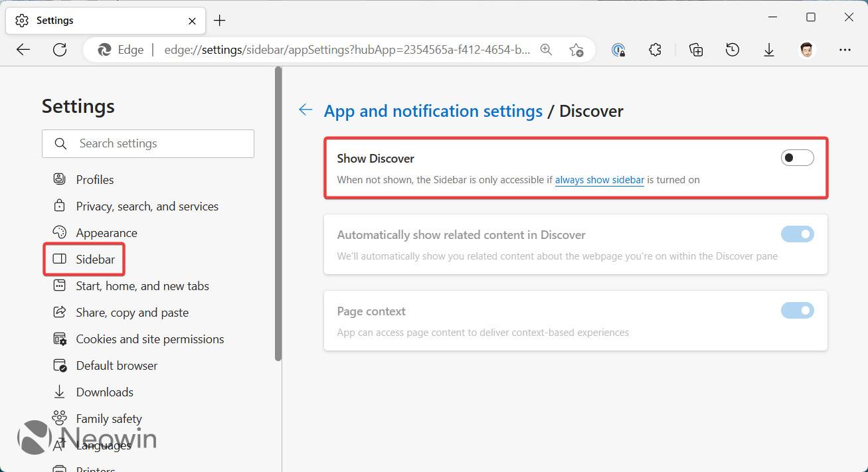Open Downloads from the toolbar
This screenshot has width=868, height=472.
click(x=769, y=49)
